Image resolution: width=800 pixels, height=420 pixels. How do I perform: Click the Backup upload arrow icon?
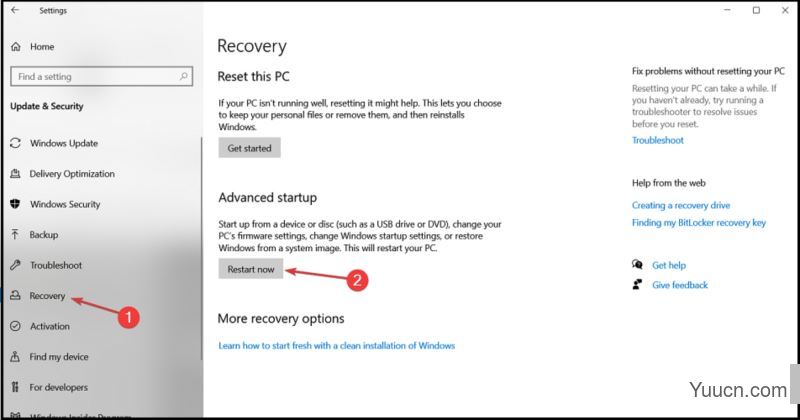pyautogui.click(x=15, y=234)
